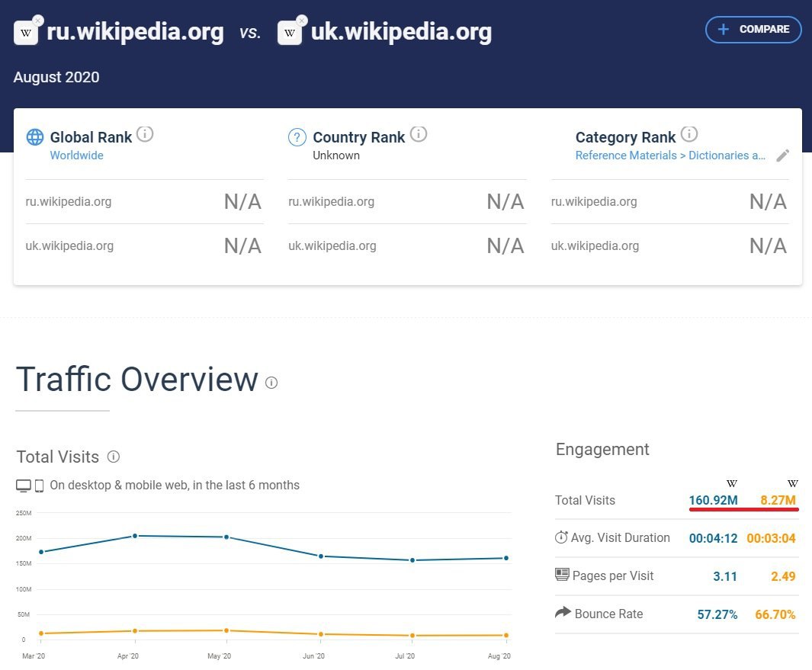Click uk.wikipedia.org row under Category Rank
This screenshot has width=812, height=670.
coord(670,246)
